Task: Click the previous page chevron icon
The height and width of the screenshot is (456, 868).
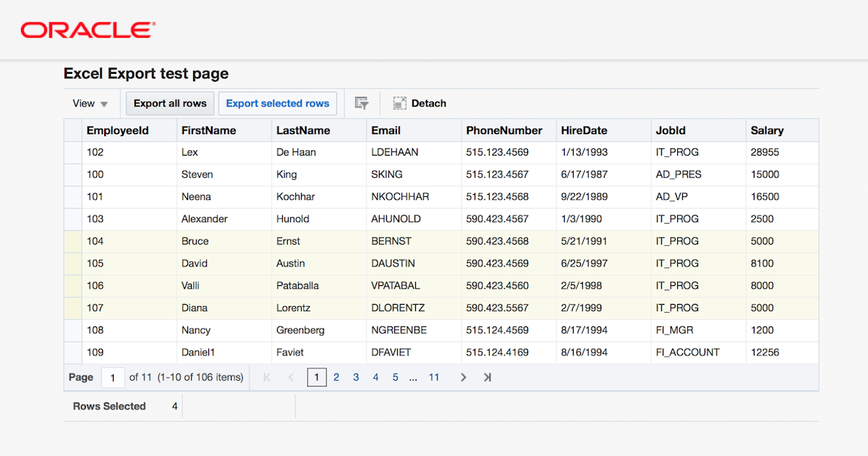Action: pyautogui.click(x=291, y=377)
